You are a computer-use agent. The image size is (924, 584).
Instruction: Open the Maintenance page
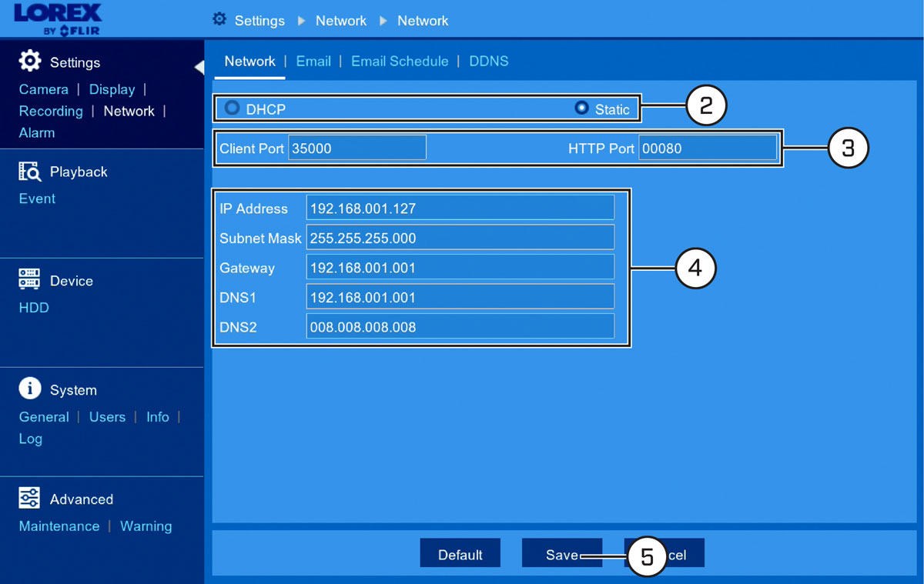point(59,526)
